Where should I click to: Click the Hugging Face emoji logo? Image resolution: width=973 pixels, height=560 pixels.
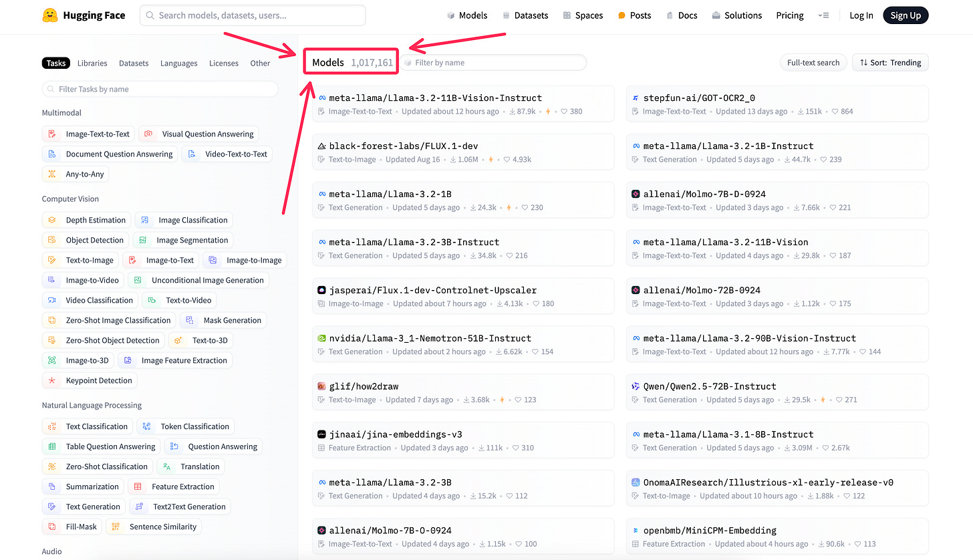pos(49,15)
